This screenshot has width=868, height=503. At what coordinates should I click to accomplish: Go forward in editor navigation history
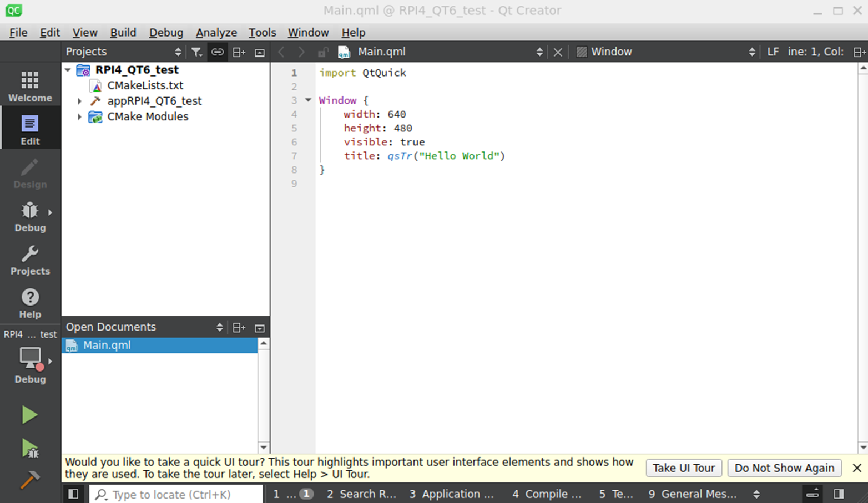point(301,52)
